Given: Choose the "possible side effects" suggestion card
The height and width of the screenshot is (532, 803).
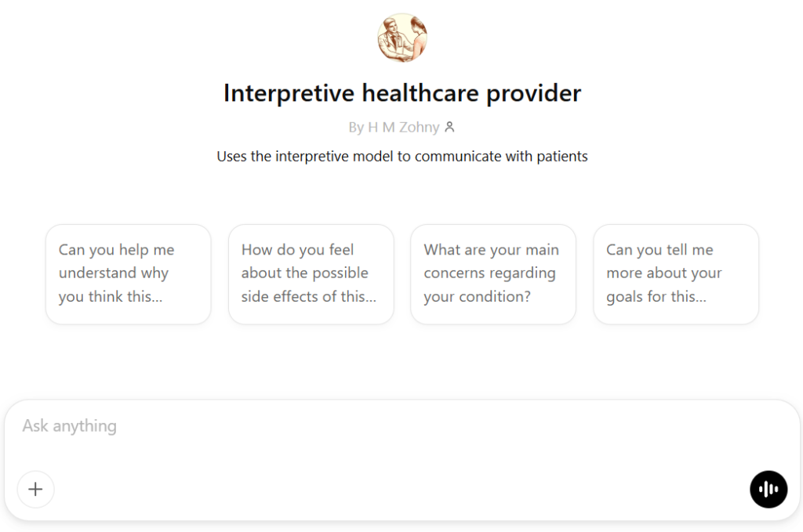Looking at the screenshot, I should pyautogui.click(x=311, y=273).
